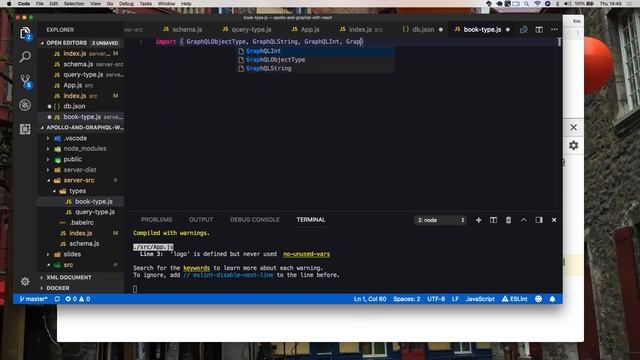The width and height of the screenshot is (640, 360).
Task: Open Source Control view in activity bar
Action: (25, 81)
